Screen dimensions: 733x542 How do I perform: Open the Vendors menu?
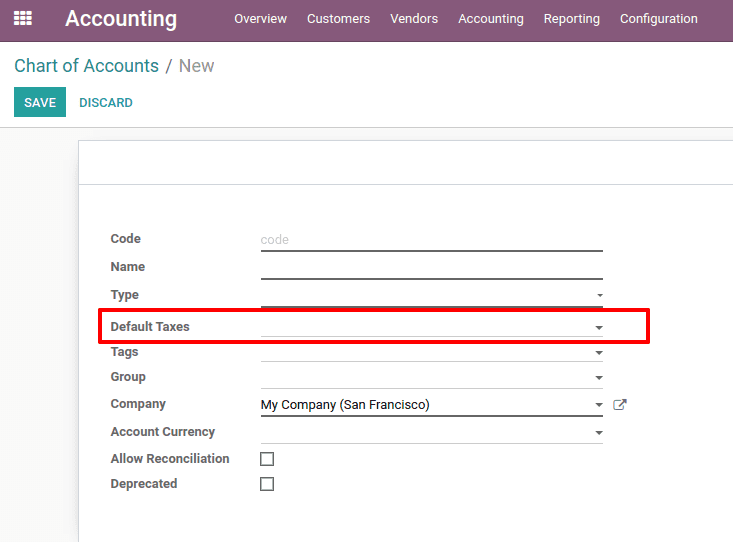click(x=414, y=19)
